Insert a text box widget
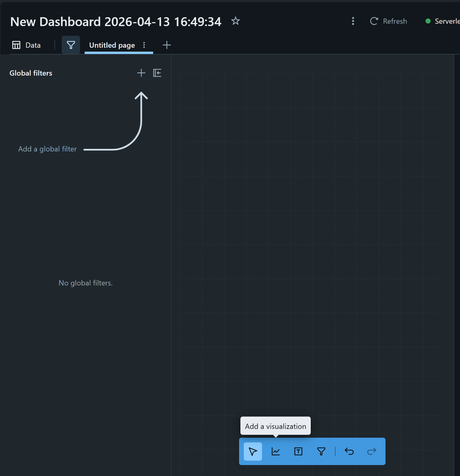 click(298, 451)
